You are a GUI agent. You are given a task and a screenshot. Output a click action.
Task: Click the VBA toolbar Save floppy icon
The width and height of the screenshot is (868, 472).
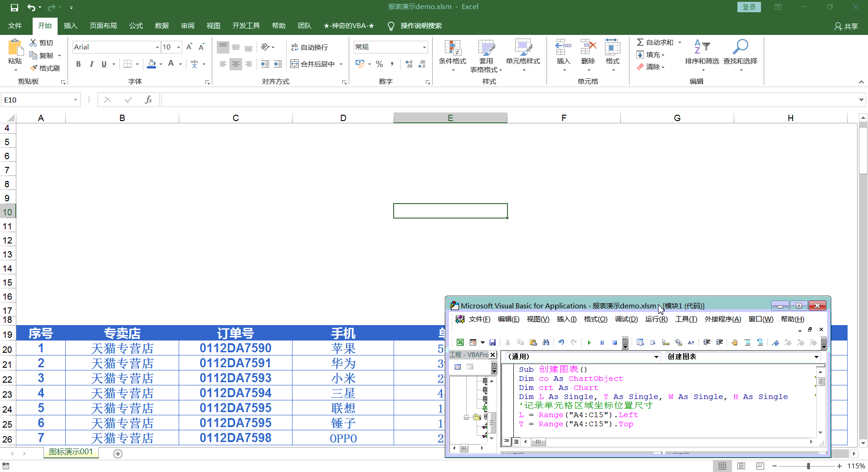493,342
